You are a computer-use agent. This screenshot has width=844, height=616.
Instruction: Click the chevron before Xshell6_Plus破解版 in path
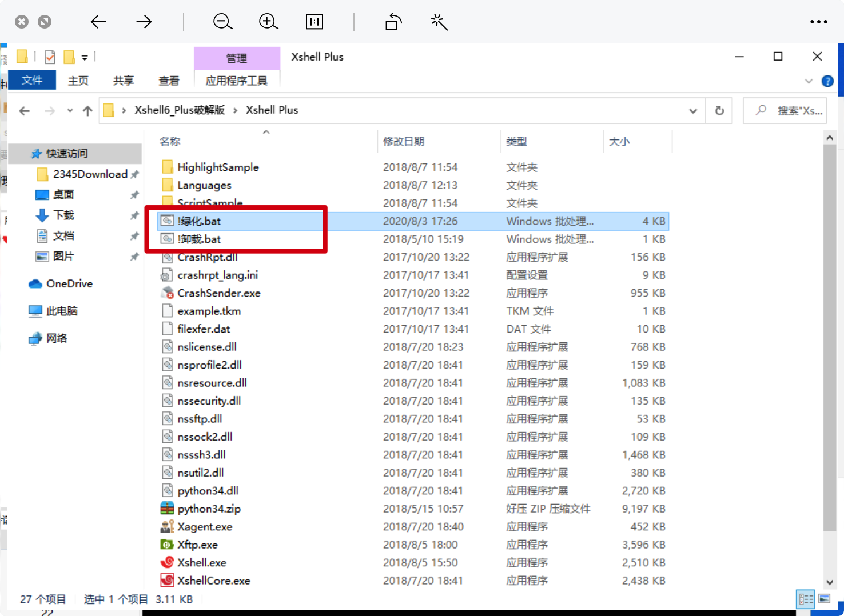click(124, 110)
